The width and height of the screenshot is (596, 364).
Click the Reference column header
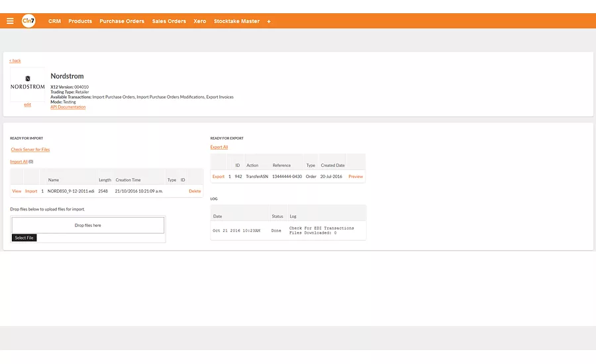pyautogui.click(x=281, y=165)
